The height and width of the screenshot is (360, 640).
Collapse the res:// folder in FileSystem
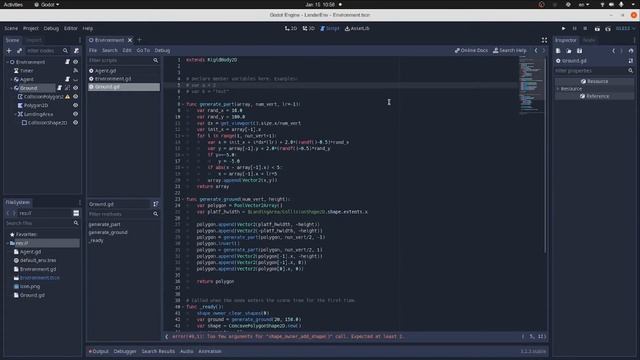pos(7,243)
